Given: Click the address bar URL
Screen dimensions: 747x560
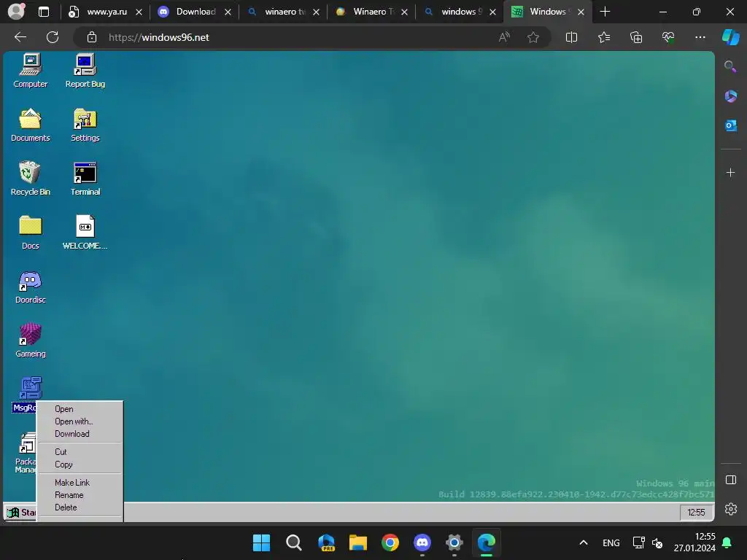Looking at the screenshot, I should pyautogui.click(x=158, y=37).
